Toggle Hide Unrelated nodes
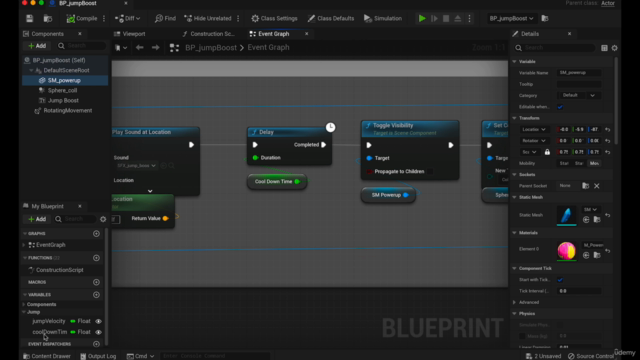Screen dimensions: 640x360 (x=208, y=18)
